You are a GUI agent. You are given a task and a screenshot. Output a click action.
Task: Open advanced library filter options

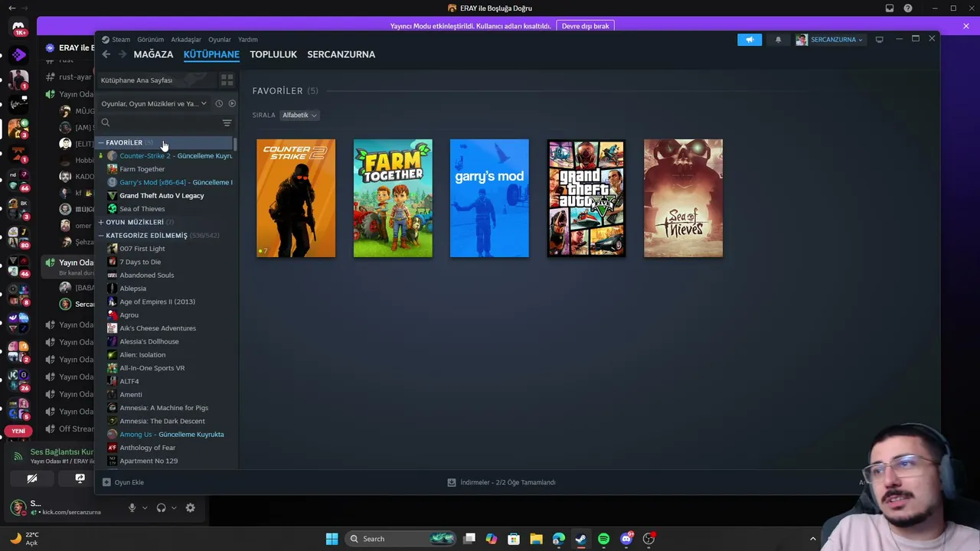coord(227,122)
